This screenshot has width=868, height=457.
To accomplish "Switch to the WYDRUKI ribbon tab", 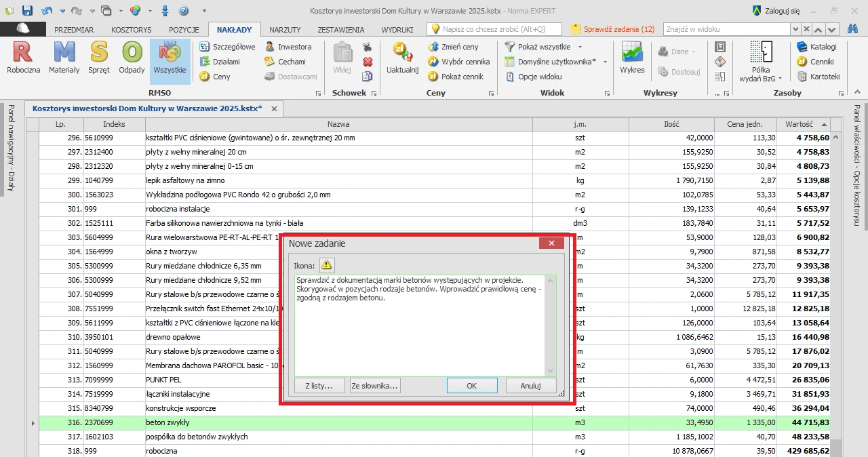I will [397, 30].
